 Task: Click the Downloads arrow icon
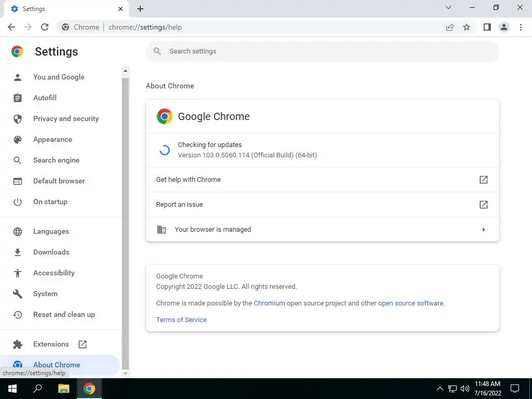click(x=18, y=252)
